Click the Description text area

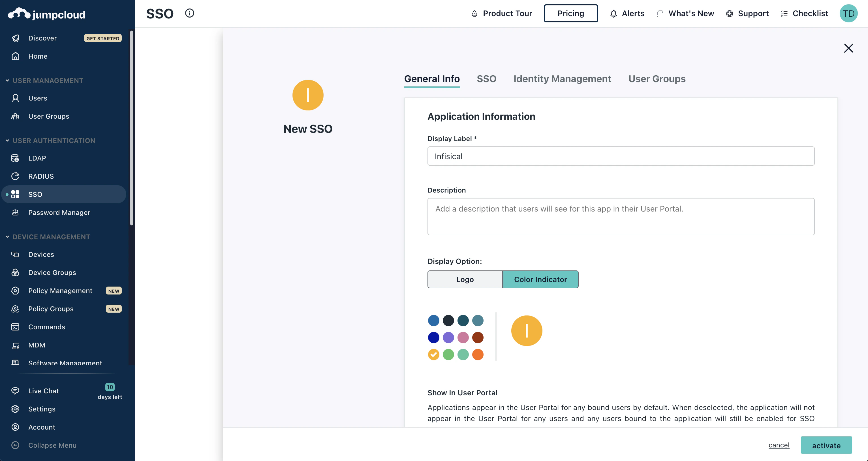click(621, 217)
